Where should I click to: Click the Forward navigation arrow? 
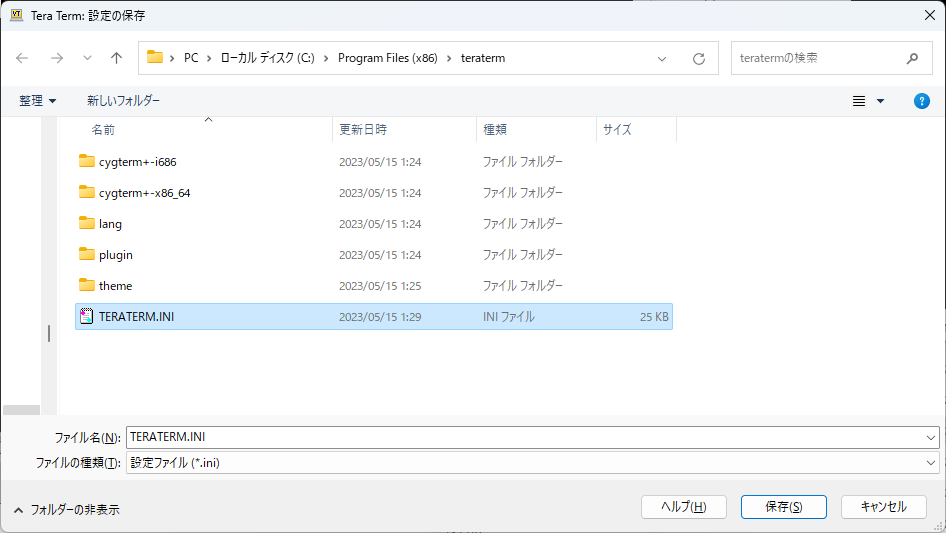(56, 58)
